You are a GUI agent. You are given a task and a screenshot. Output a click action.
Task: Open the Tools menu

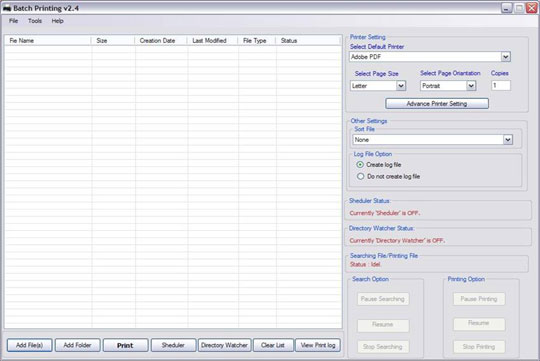(35, 21)
